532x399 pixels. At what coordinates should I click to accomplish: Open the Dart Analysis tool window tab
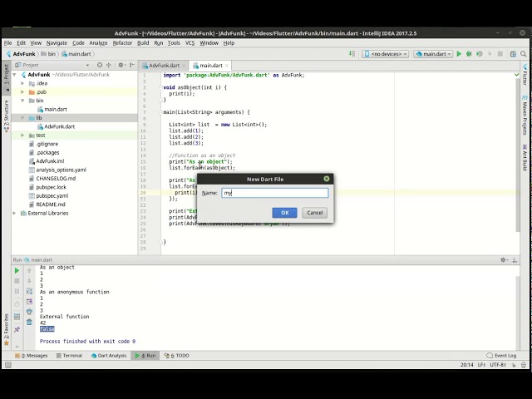[109, 356]
